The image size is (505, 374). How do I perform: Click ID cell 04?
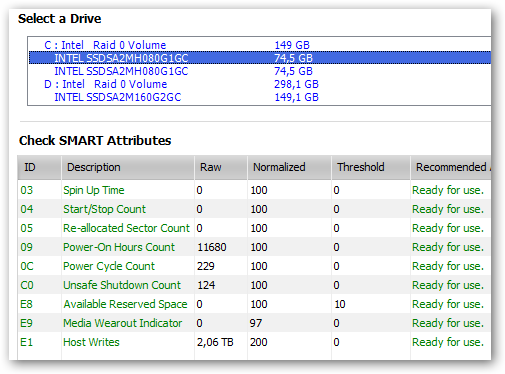[x=27, y=209]
